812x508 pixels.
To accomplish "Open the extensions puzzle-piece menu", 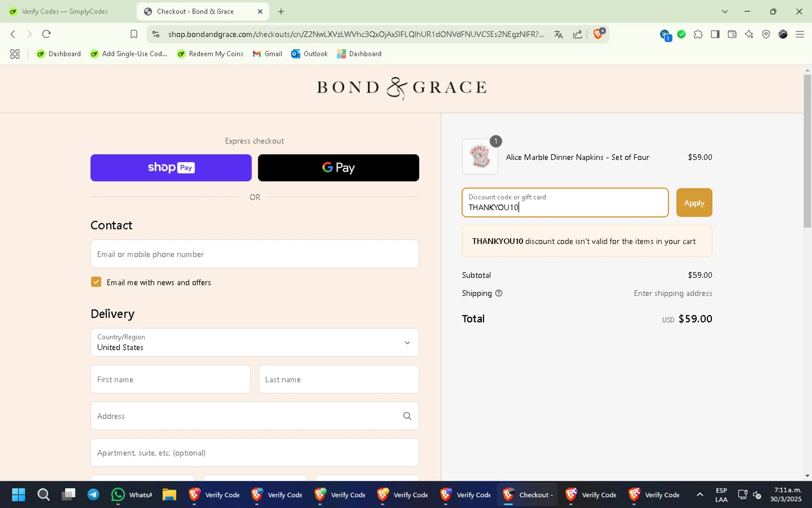I will (x=698, y=34).
